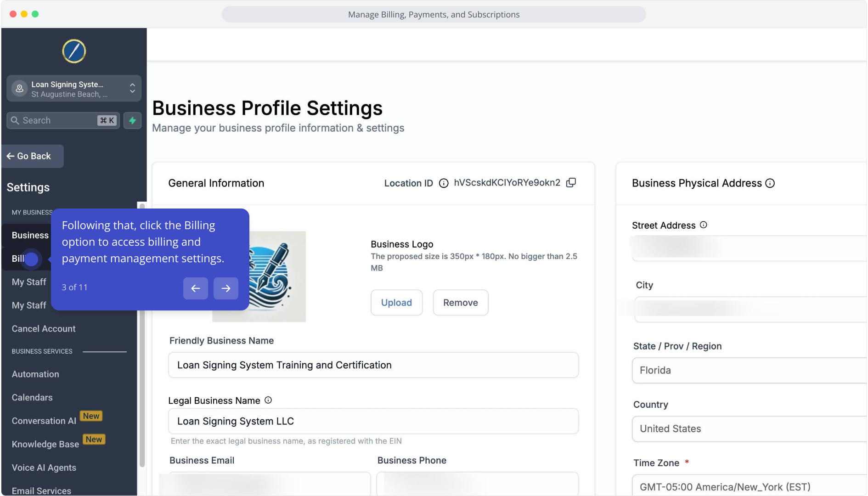The image size is (868, 496).
Task: Click the green lightning bolt quick actions icon
Action: click(132, 120)
